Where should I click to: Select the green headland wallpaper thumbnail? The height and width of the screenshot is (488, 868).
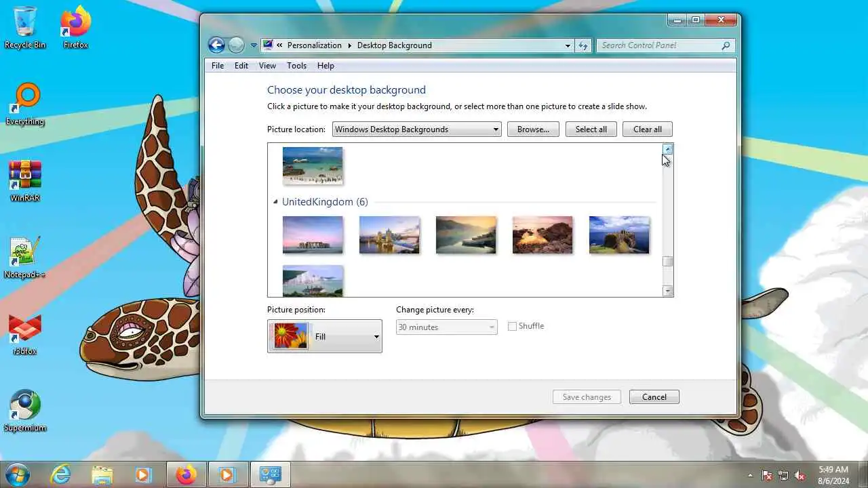tap(619, 235)
